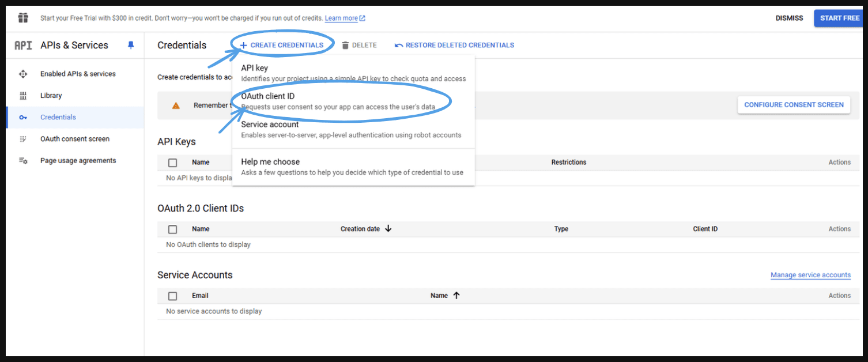The width and height of the screenshot is (868, 362).
Task: Click CONFIGURE CONSENT SCREEN button
Action: click(x=794, y=105)
